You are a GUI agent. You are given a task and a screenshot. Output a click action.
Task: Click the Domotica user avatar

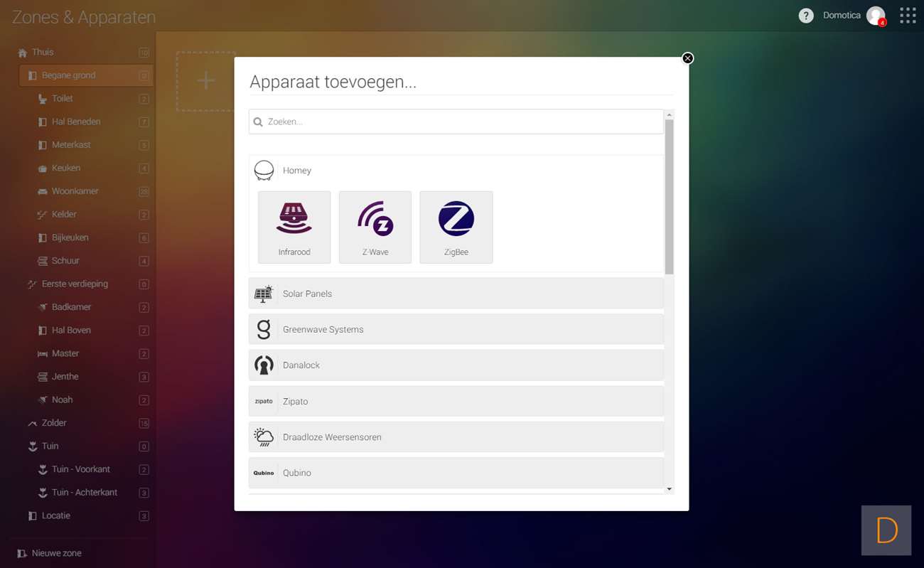pyautogui.click(x=876, y=16)
